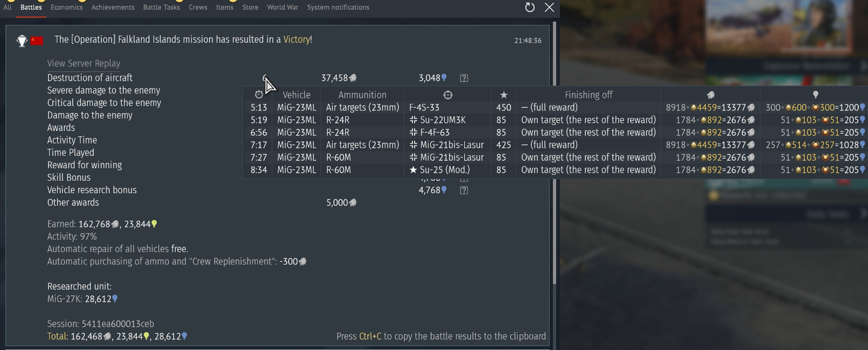Image resolution: width=868 pixels, height=350 pixels.
Task: Click the Skill Bonus row
Action: click(69, 177)
